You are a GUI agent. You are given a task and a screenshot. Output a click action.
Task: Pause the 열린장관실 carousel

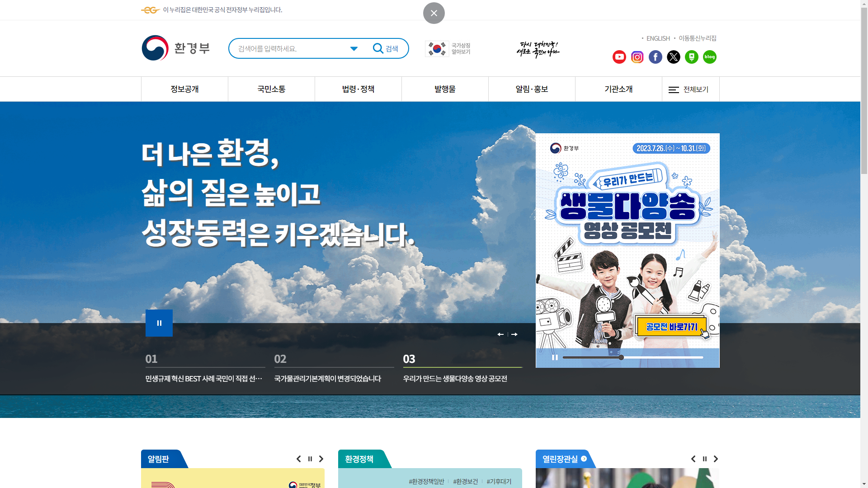704,459
